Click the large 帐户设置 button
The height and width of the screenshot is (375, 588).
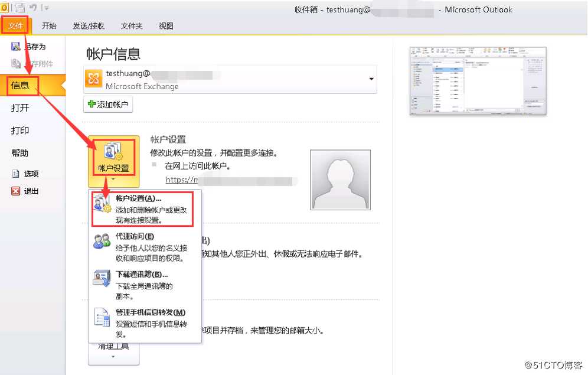coord(113,161)
